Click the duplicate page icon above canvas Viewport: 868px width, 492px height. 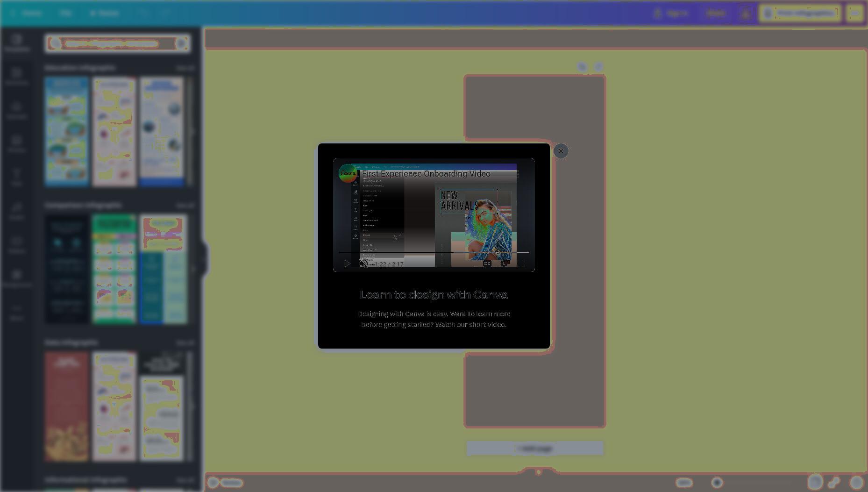pyautogui.click(x=582, y=67)
